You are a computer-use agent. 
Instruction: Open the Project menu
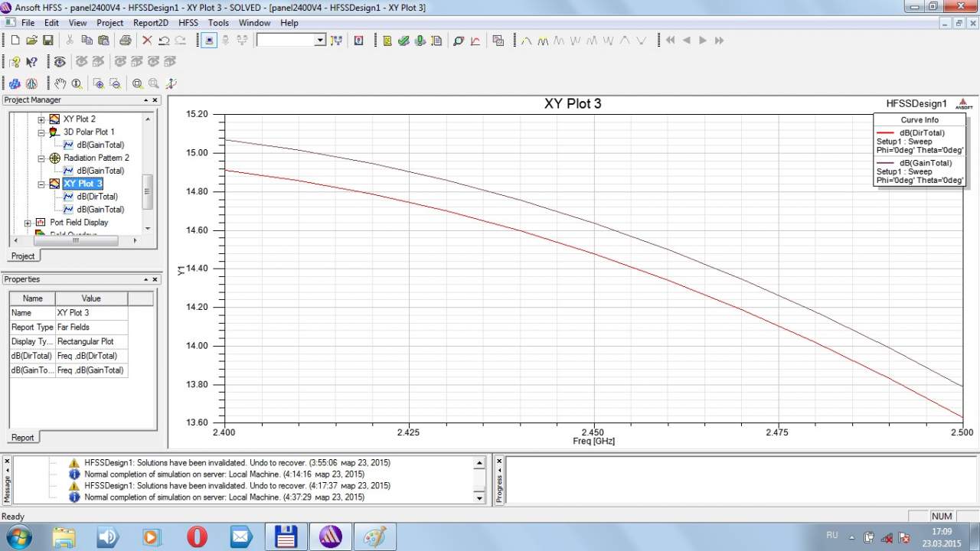pos(110,23)
